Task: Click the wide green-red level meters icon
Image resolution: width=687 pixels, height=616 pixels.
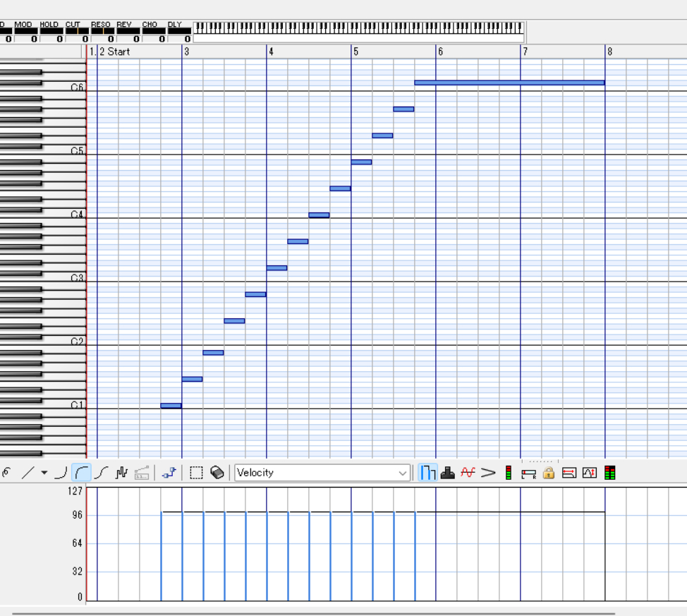Action: (609, 473)
